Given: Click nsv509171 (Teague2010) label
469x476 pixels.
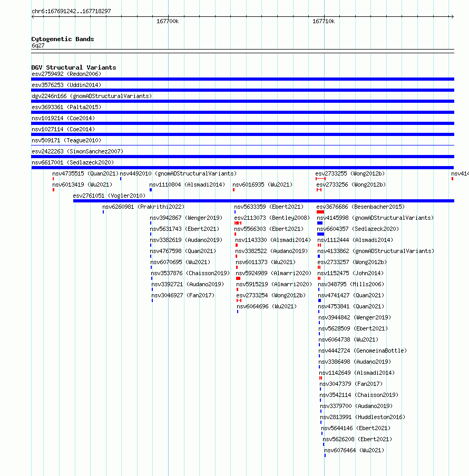Looking at the screenshot, I should click(66, 141).
